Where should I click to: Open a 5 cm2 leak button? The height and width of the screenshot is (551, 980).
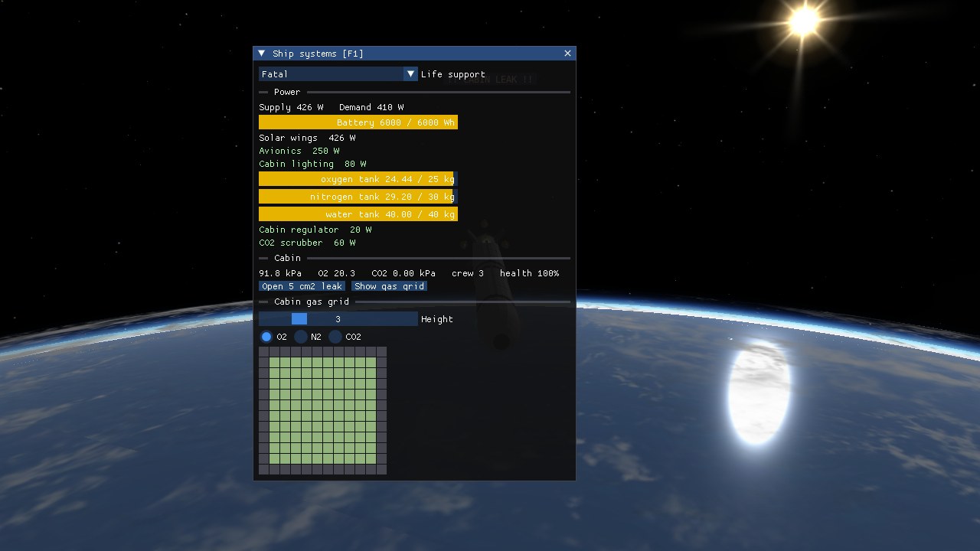(x=302, y=286)
